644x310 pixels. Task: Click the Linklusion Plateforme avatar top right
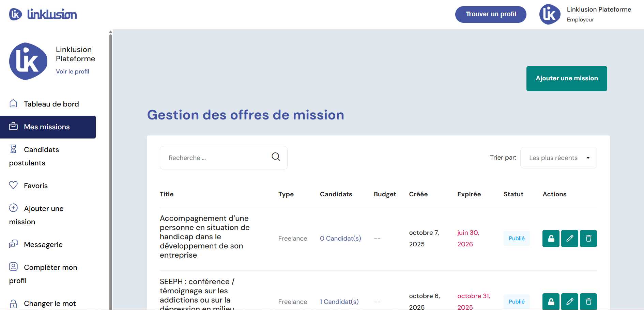pos(550,14)
